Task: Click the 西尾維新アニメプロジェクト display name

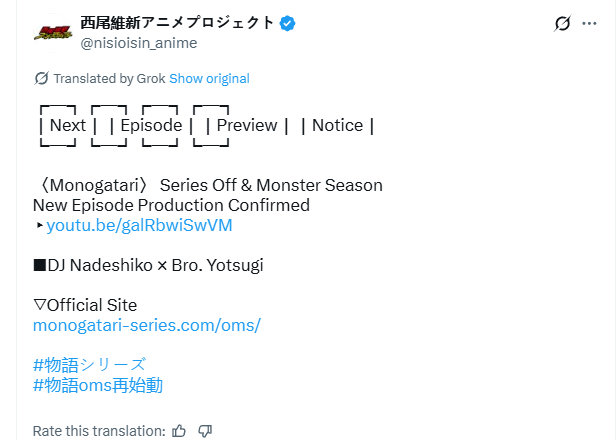Action: click(x=176, y=23)
